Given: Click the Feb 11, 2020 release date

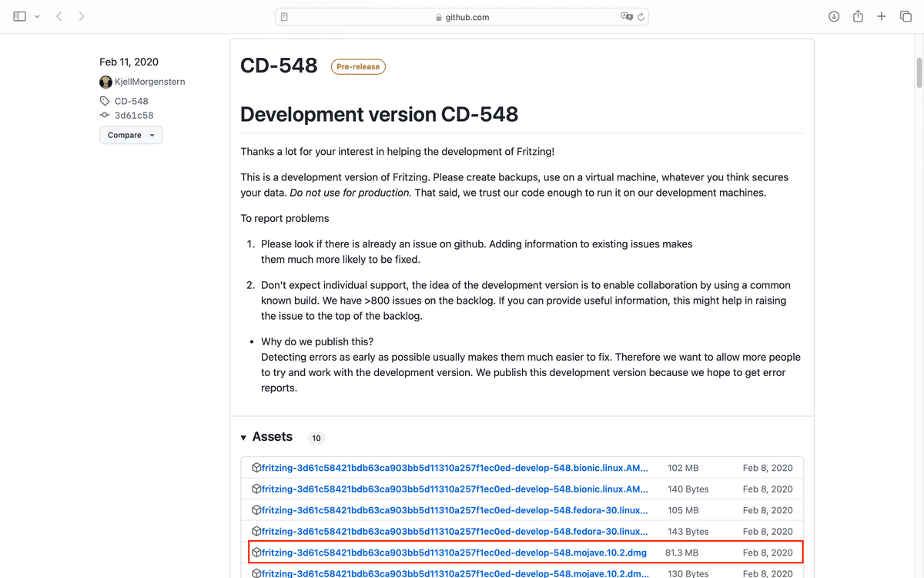Looking at the screenshot, I should [129, 62].
